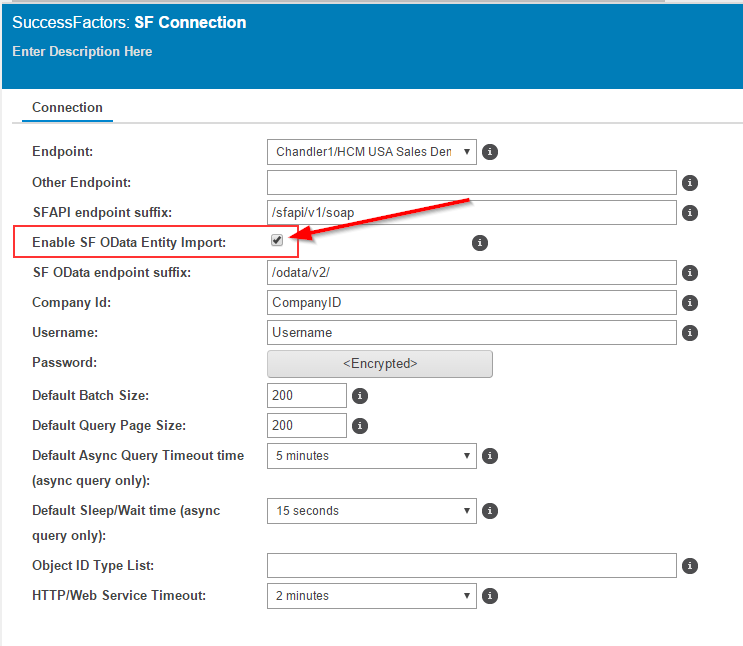Click info icon for Object ID Type List

pyautogui.click(x=689, y=566)
